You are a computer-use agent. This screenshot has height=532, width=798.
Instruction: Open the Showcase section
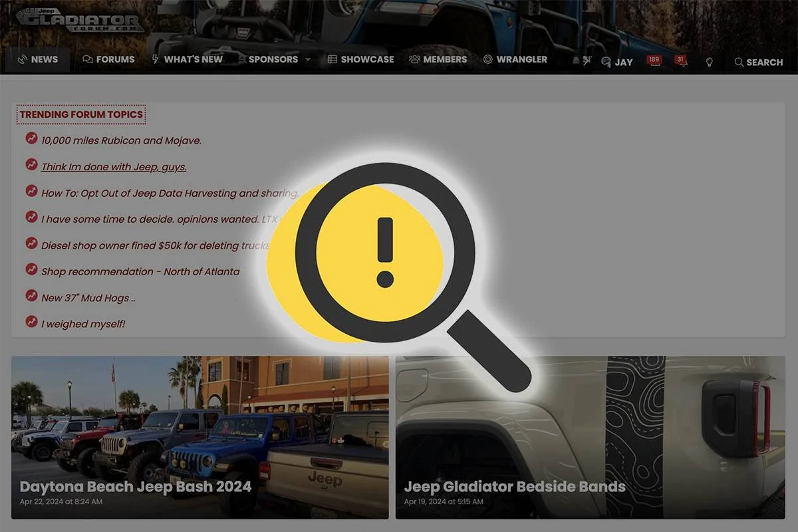pos(361,59)
